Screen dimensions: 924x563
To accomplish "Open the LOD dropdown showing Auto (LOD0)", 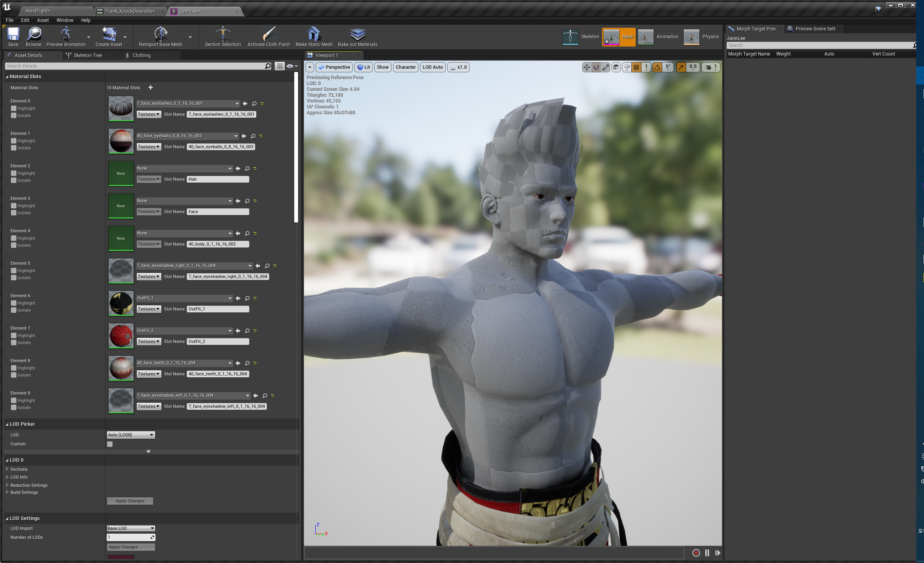I will 131,435.
